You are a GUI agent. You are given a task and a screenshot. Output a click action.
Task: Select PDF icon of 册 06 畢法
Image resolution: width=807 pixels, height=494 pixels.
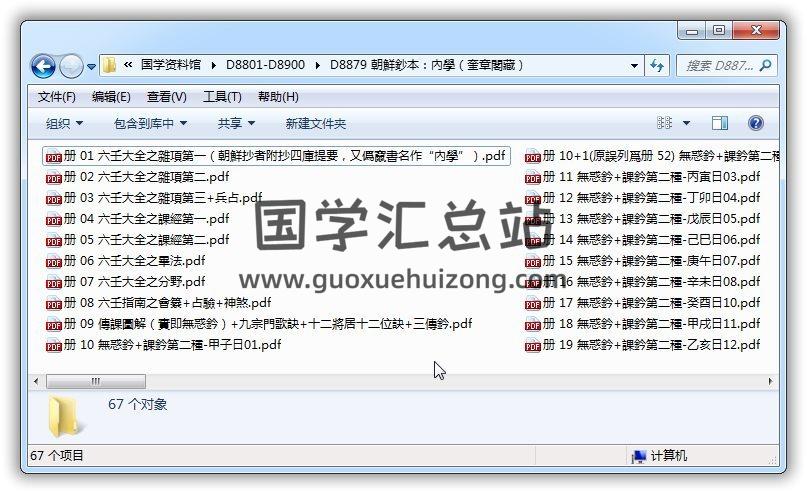[54, 262]
